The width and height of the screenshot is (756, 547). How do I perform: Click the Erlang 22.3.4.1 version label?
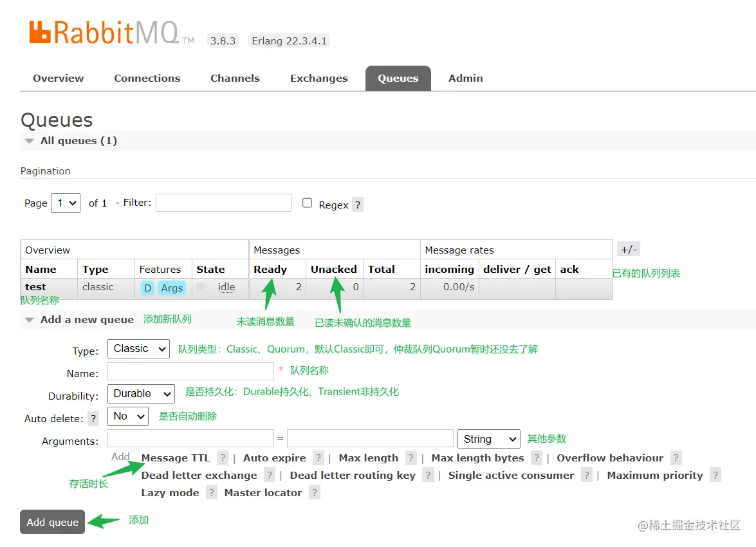(x=289, y=41)
